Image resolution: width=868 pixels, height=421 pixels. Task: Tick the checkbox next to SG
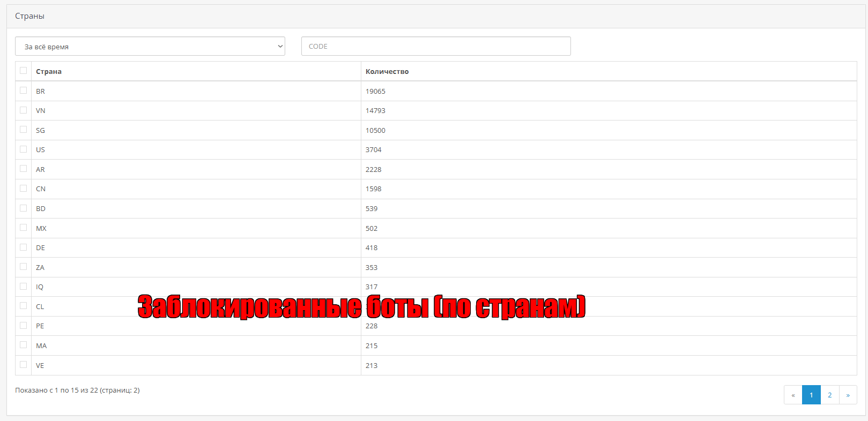click(x=23, y=130)
